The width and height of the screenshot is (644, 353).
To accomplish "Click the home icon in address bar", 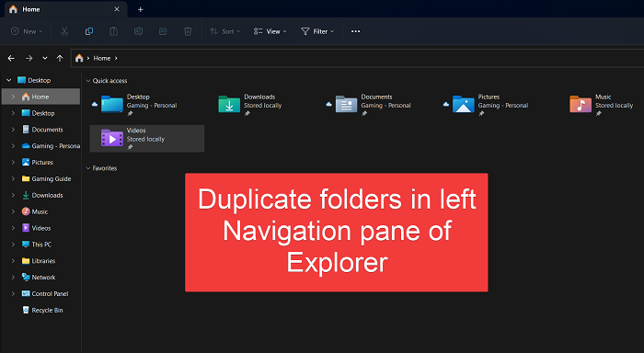I will [x=79, y=58].
